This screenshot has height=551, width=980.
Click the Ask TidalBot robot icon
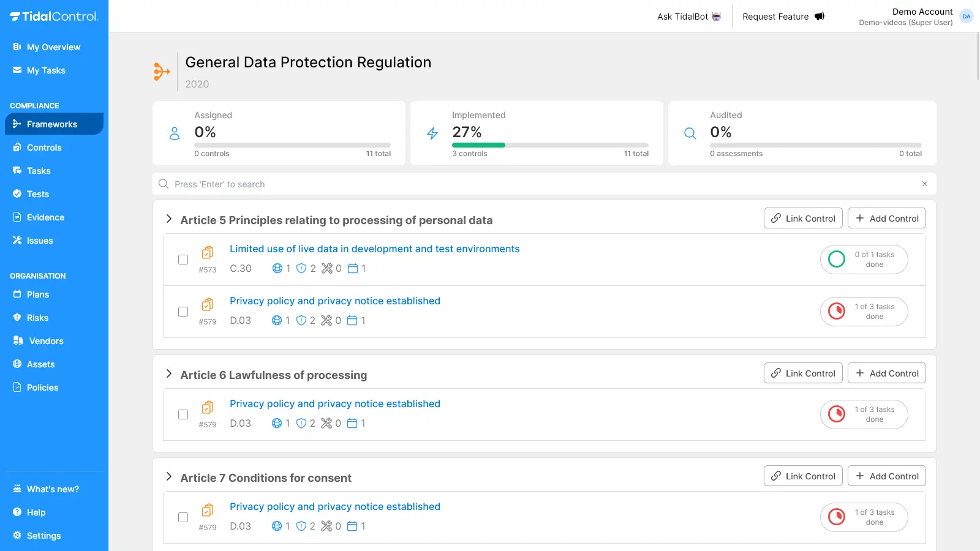(x=716, y=17)
